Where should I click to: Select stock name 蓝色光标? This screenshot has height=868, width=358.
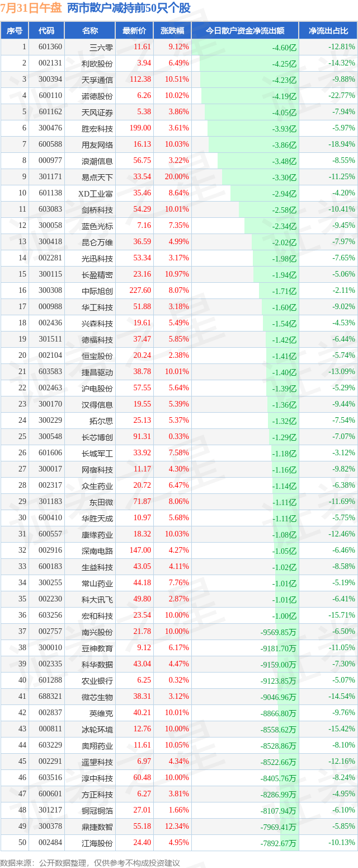point(97,226)
